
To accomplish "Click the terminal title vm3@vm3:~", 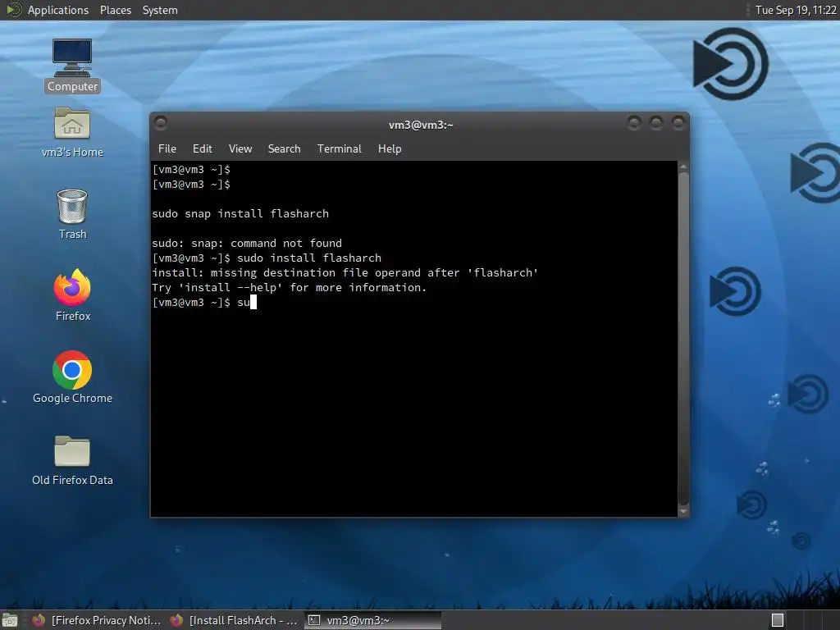I will [x=421, y=125].
